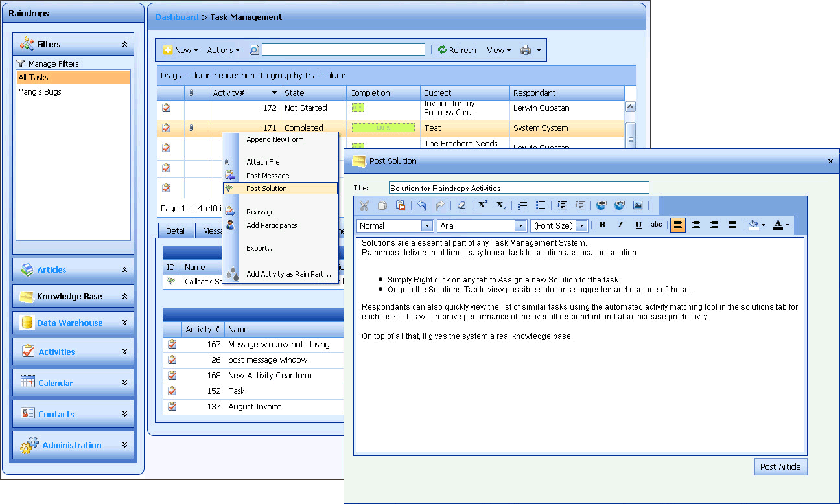Open the Arial font family dropdown
This screenshot has height=504, width=840.
pos(520,225)
